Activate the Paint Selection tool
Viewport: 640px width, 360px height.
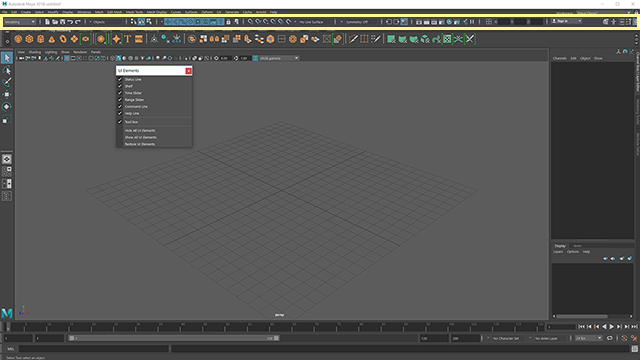click(7, 82)
